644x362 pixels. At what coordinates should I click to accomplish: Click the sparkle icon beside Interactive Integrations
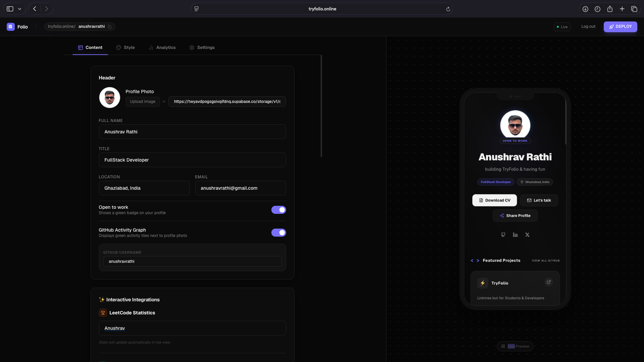coord(102,300)
